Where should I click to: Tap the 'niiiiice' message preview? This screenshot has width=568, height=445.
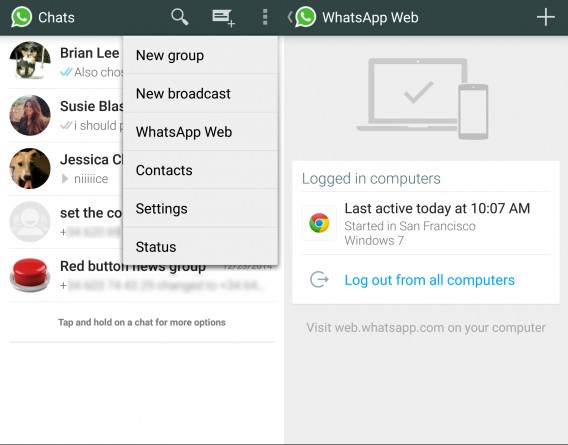pos(91,179)
